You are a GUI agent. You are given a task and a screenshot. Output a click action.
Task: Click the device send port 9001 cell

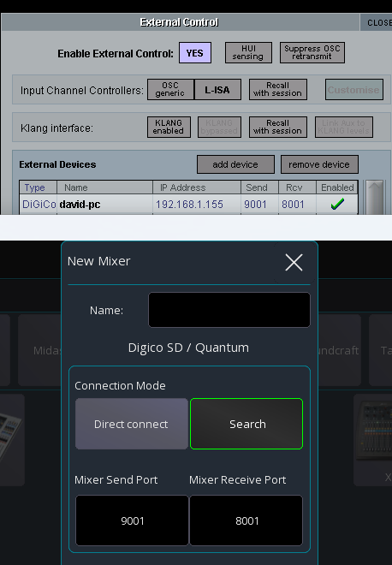pyautogui.click(x=259, y=205)
